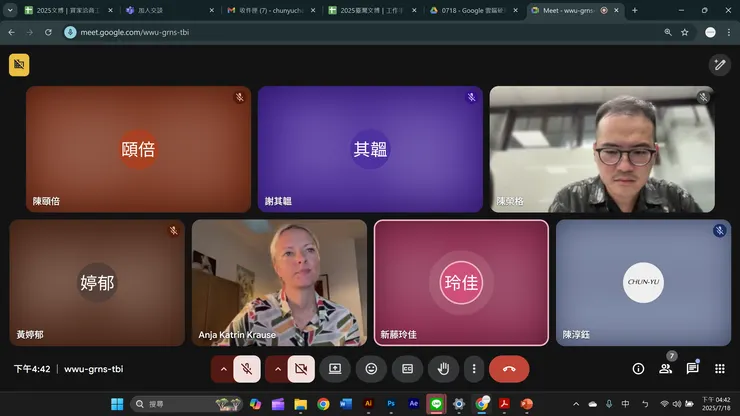This screenshot has height=416, width=740.
Task: Open meeting details info icon
Action: click(x=638, y=369)
